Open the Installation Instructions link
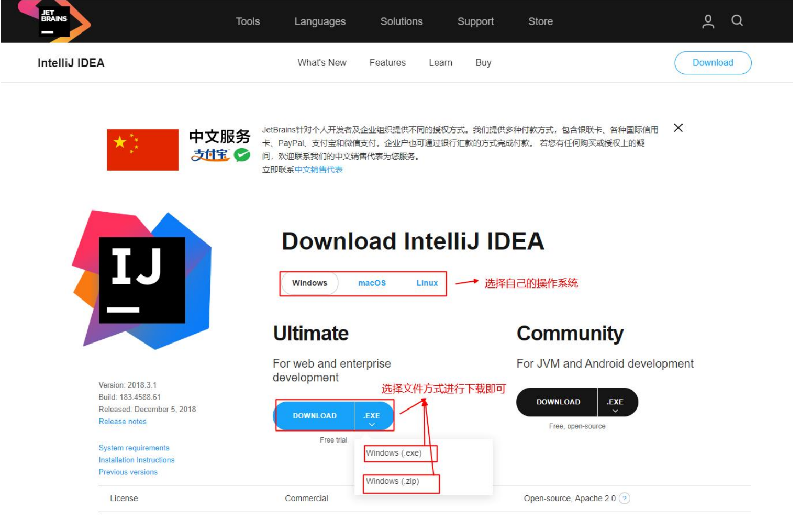This screenshot has height=531, width=812. 137,460
